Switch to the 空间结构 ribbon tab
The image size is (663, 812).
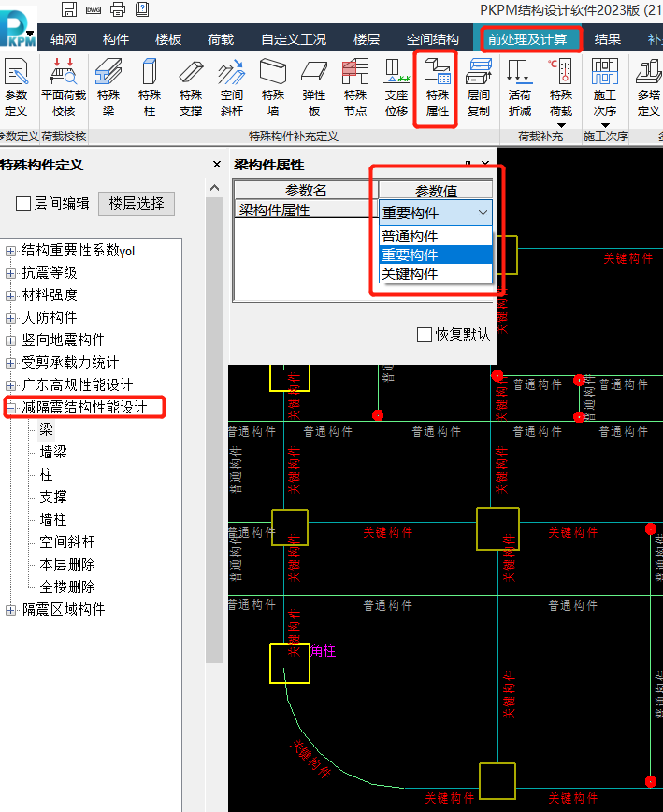tap(433, 39)
